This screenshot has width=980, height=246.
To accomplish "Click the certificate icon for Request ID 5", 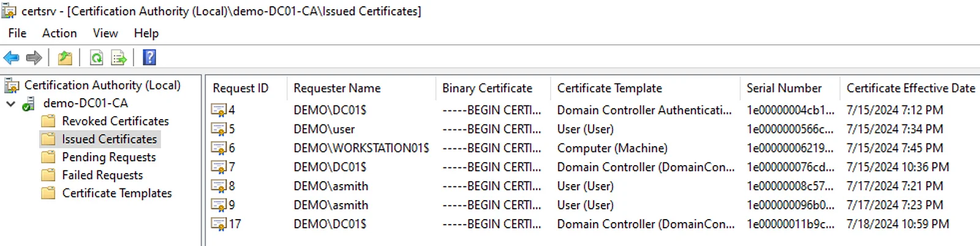I will pyautogui.click(x=219, y=129).
